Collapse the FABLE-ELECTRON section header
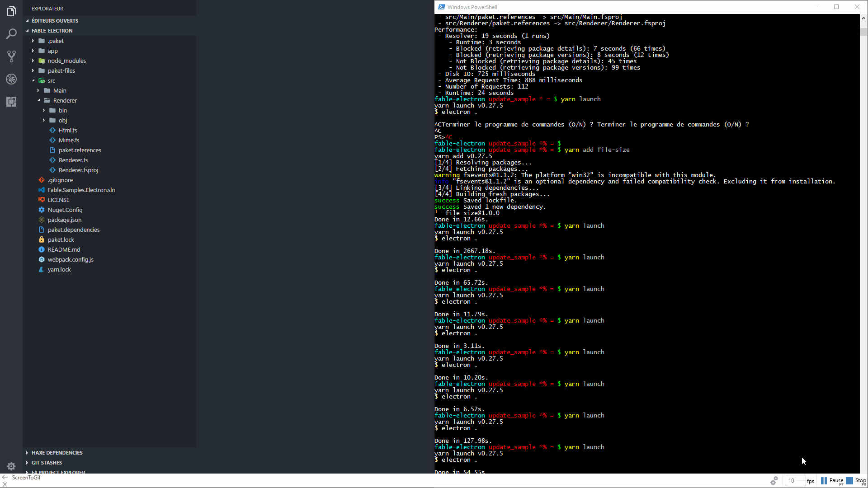This screenshot has width=868, height=488. (x=52, y=31)
